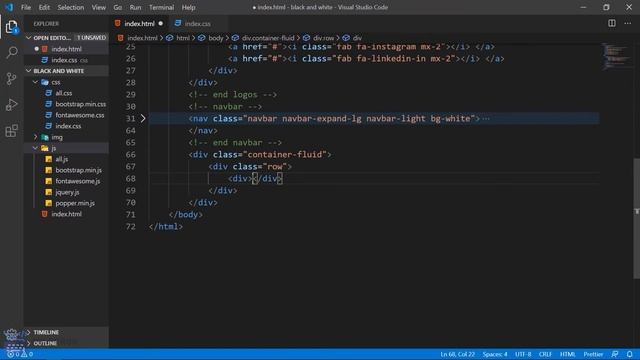Screen dimensions: 640x360
Task: Click Prettier in status bar
Action: 593,354
